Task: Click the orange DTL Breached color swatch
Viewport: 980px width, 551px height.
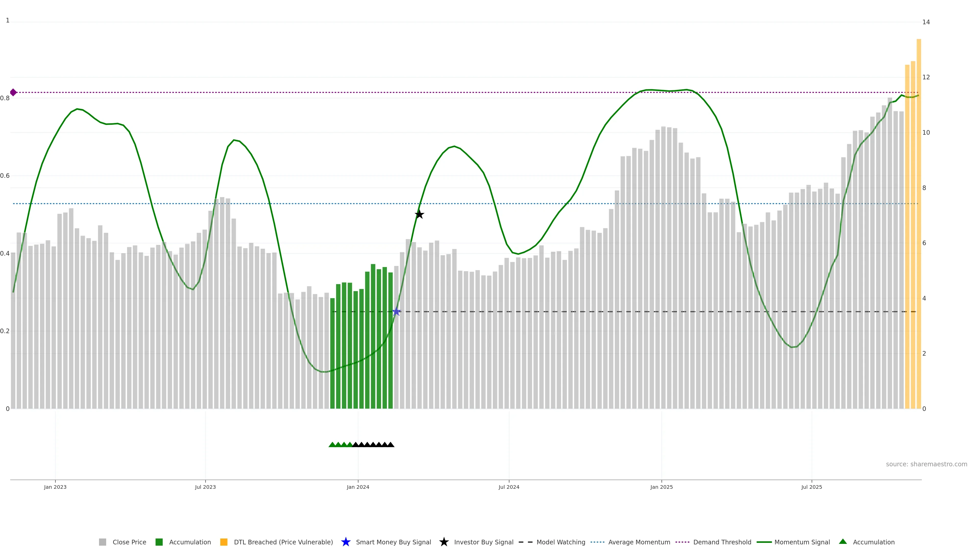Action: coord(224,542)
